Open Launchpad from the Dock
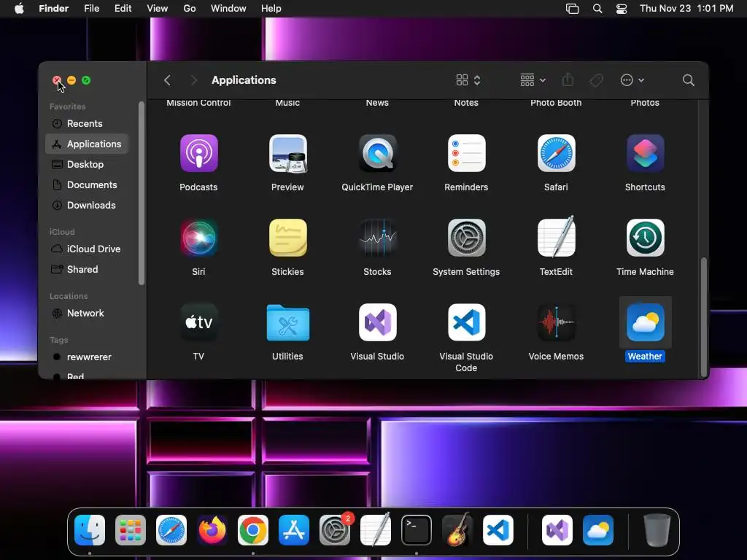Image resolution: width=747 pixels, height=560 pixels. tap(131, 530)
